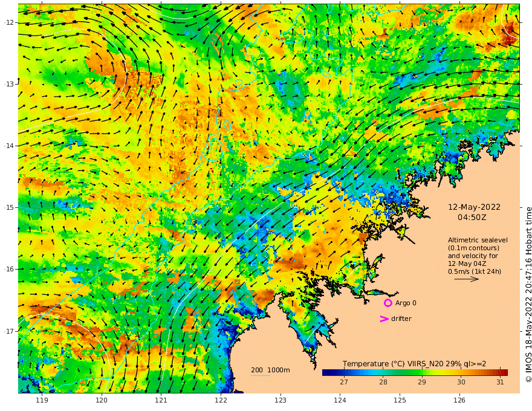
Task: Click the longitude axis label 119
Action: click(x=42, y=400)
